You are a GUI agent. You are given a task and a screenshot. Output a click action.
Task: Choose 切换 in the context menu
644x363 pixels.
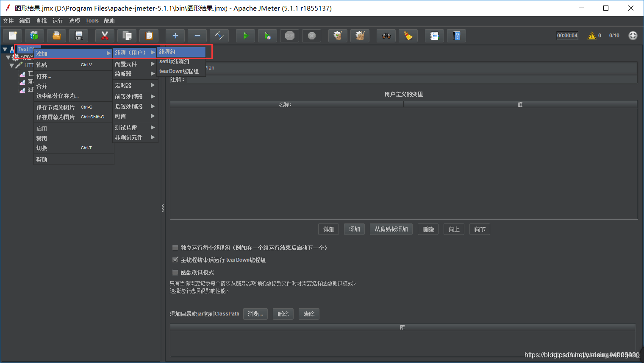pos(74,148)
